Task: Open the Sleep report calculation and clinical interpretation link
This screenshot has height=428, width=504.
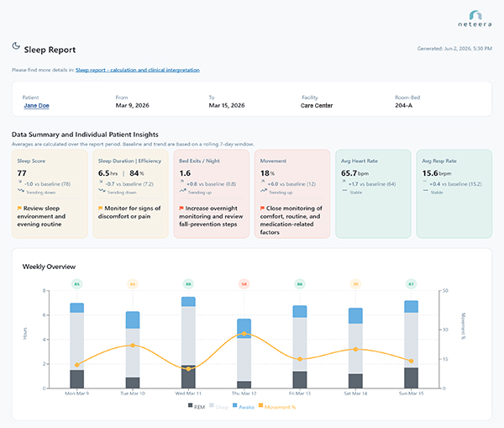Action: tap(138, 70)
